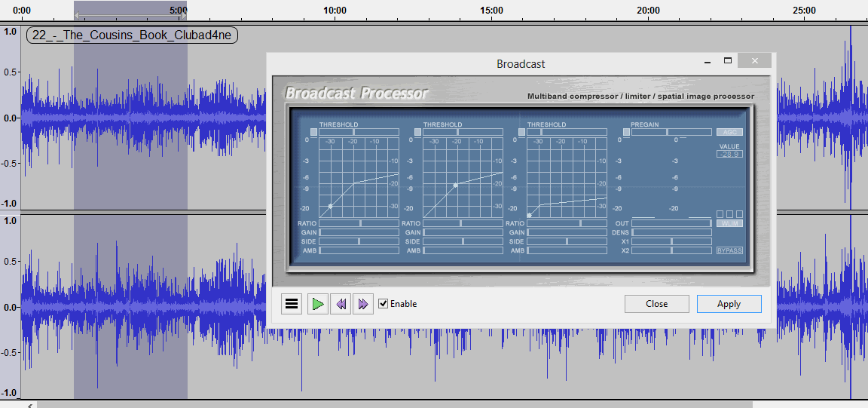The height and width of the screenshot is (408, 868).
Task: Open the Manage presets menu button
Action: (x=291, y=304)
